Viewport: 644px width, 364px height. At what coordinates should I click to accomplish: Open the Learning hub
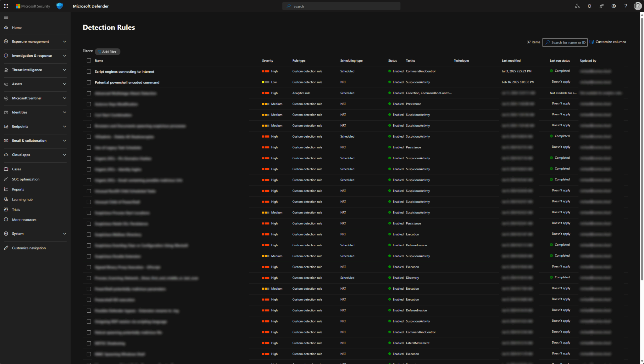tap(22, 199)
